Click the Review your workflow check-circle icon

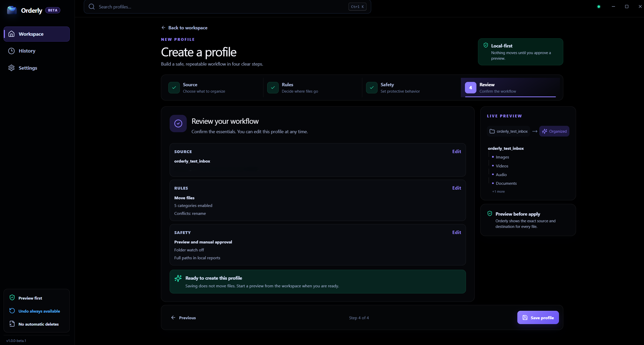(x=178, y=124)
